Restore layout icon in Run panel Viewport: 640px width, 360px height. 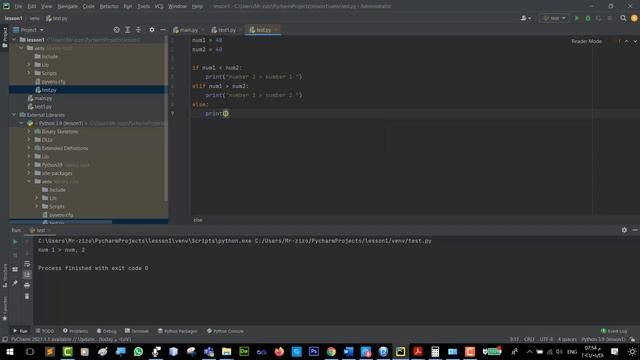15,269
